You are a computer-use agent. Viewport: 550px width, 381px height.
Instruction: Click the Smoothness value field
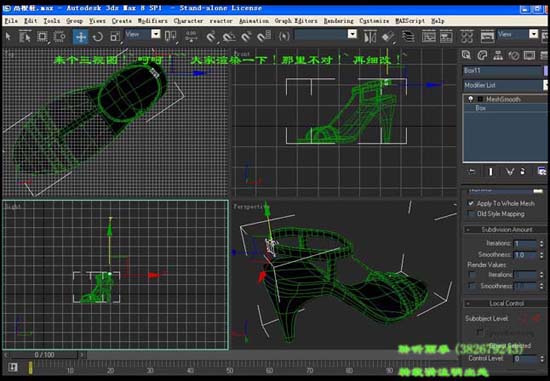(x=525, y=255)
